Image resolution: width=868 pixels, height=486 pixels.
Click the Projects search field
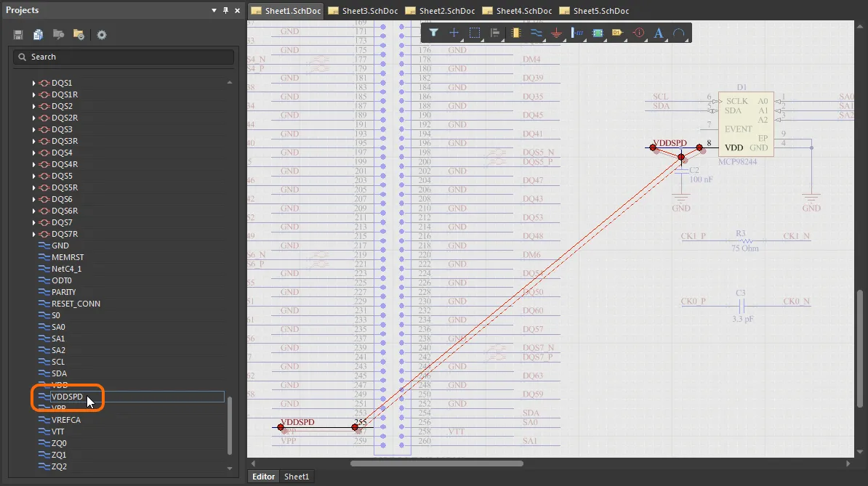tap(124, 57)
